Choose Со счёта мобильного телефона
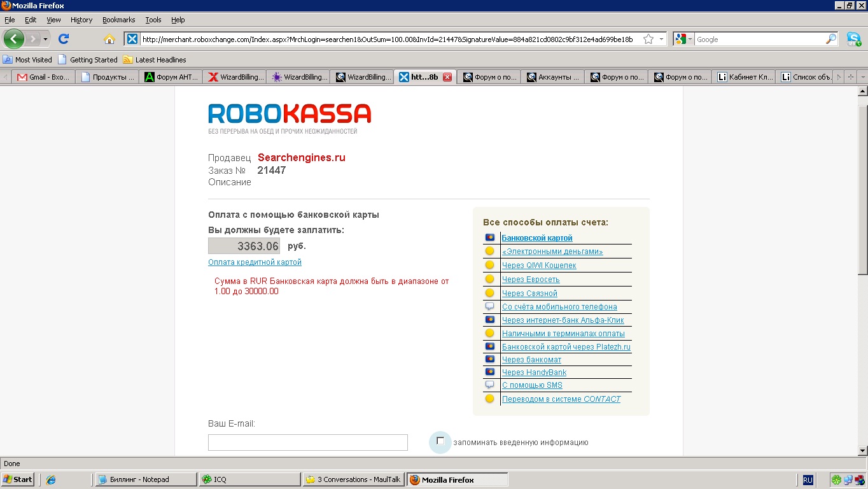The image size is (868, 489). click(x=559, y=307)
